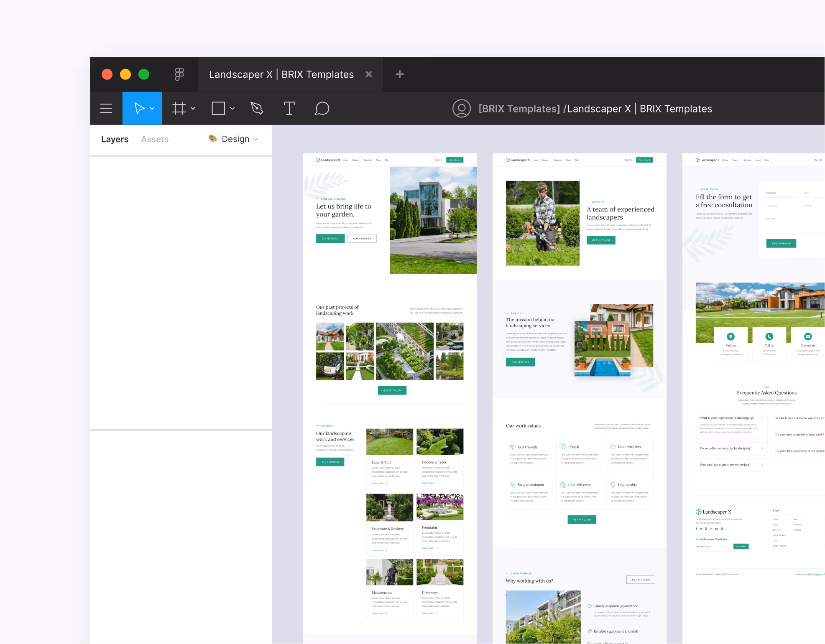
Task: Select the homepage design frame on canvas
Action: tap(390, 376)
